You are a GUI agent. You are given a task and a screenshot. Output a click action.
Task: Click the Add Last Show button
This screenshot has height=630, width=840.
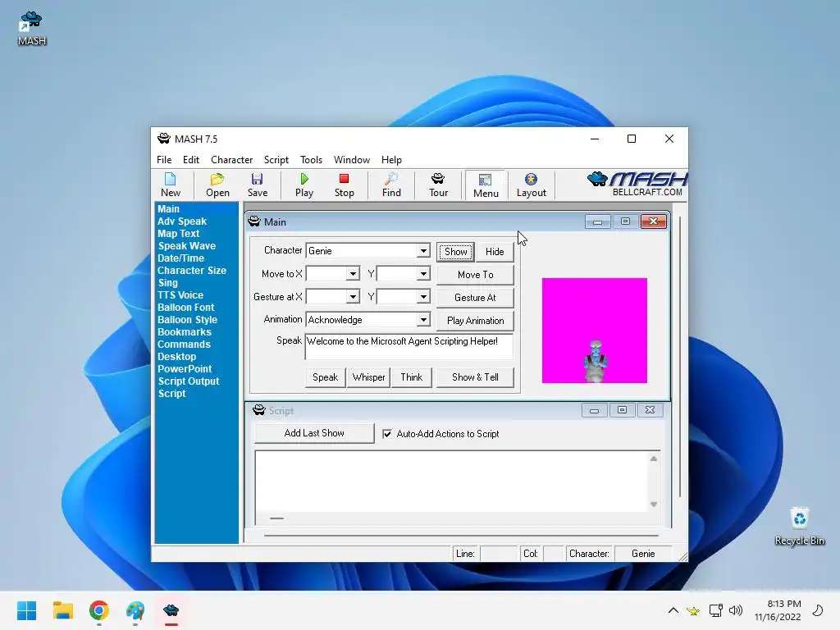[314, 433]
